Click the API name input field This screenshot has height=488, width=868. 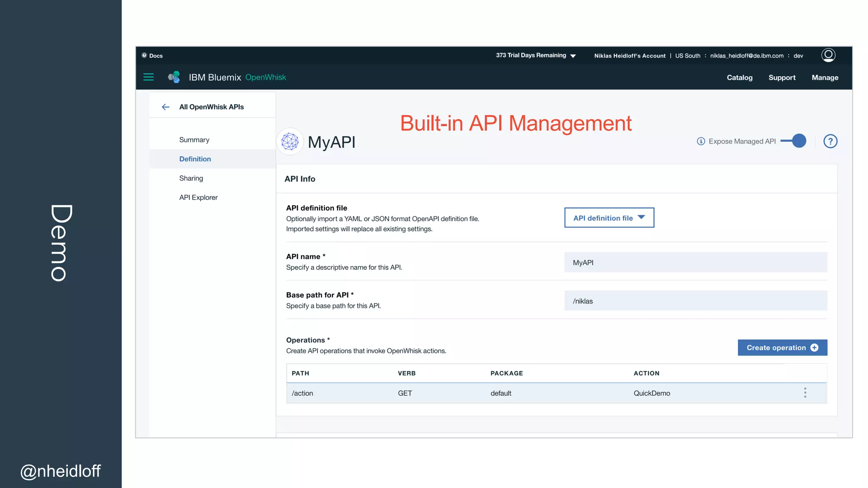pos(696,263)
